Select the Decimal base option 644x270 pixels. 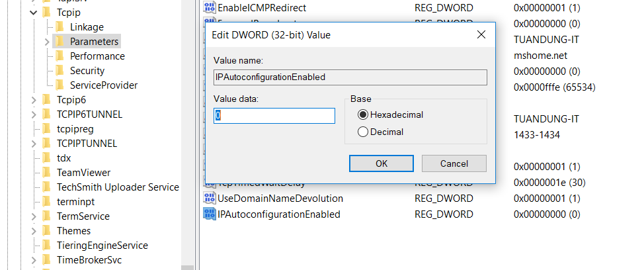pyautogui.click(x=362, y=132)
